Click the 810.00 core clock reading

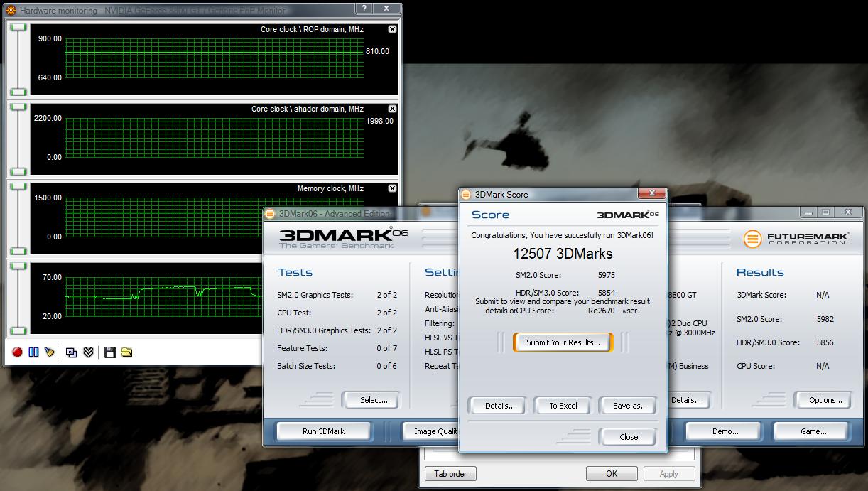[x=377, y=51]
